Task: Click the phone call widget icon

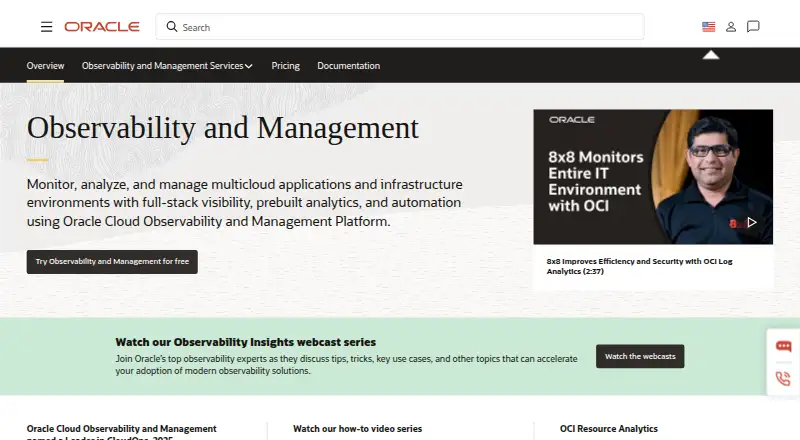Action: click(x=783, y=378)
